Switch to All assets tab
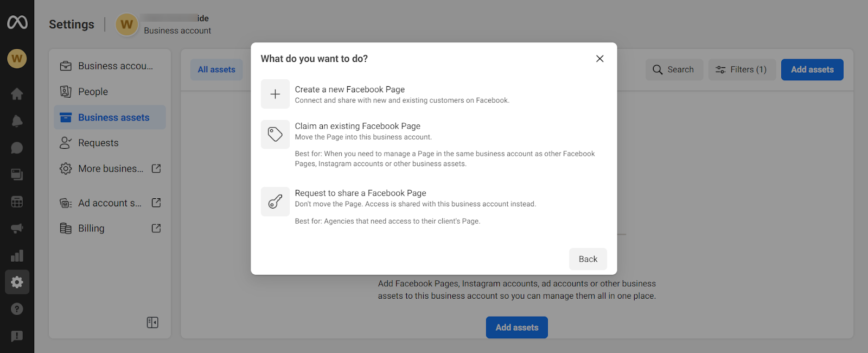This screenshot has height=353, width=868. (x=216, y=70)
